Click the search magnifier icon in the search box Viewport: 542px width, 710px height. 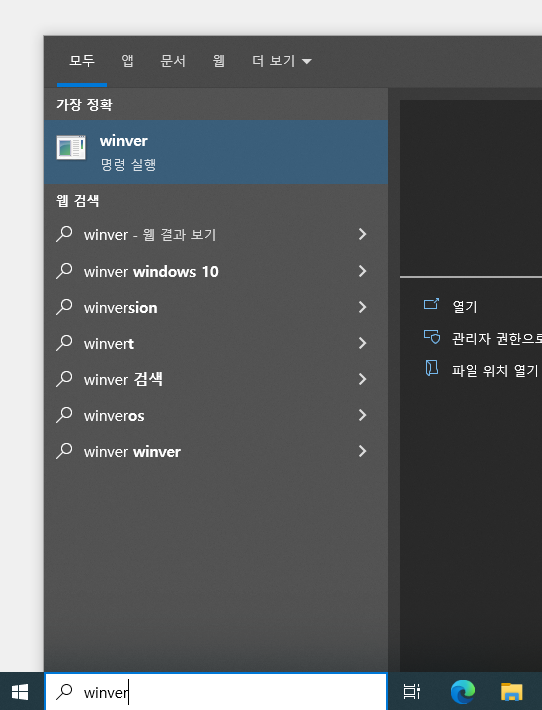tap(64, 691)
